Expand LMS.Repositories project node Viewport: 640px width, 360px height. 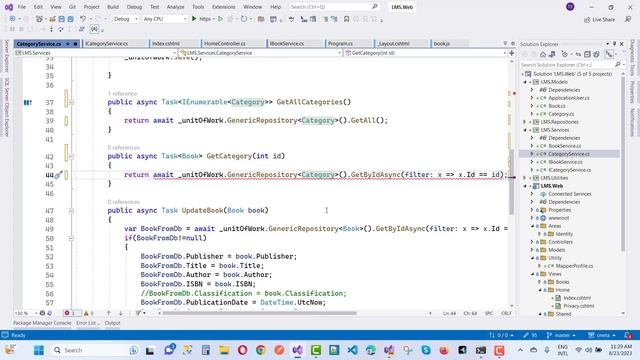[x=525, y=122]
